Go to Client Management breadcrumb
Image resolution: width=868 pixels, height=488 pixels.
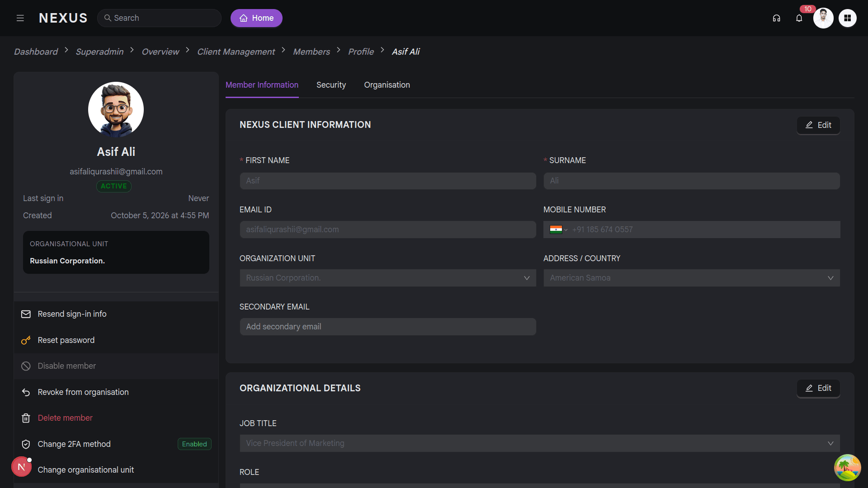[x=236, y=52]
